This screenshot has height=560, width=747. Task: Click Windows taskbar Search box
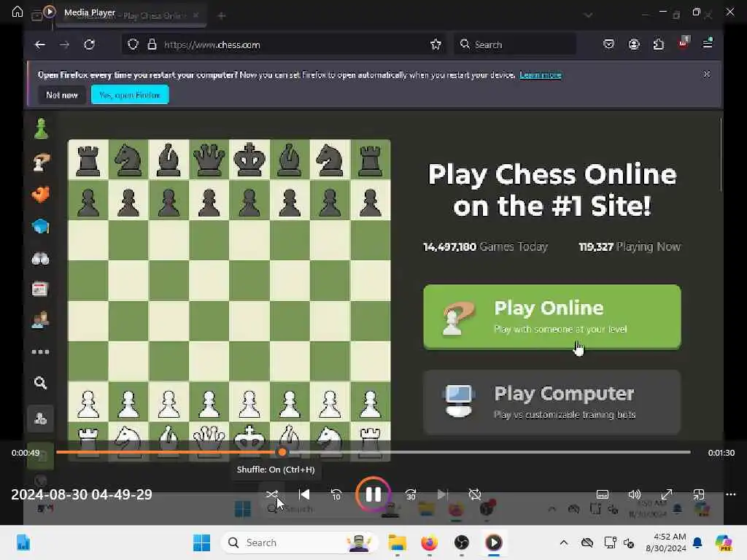pos(299,542)
